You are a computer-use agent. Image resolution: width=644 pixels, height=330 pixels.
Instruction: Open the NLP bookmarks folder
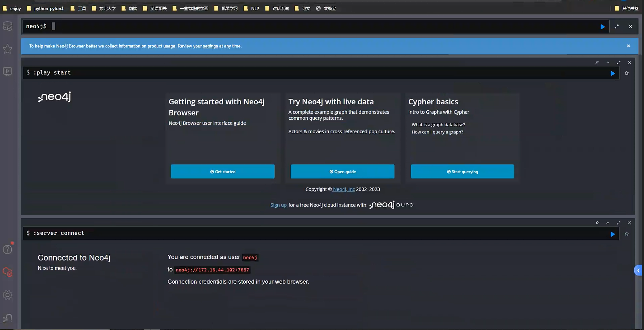point(251,8)
